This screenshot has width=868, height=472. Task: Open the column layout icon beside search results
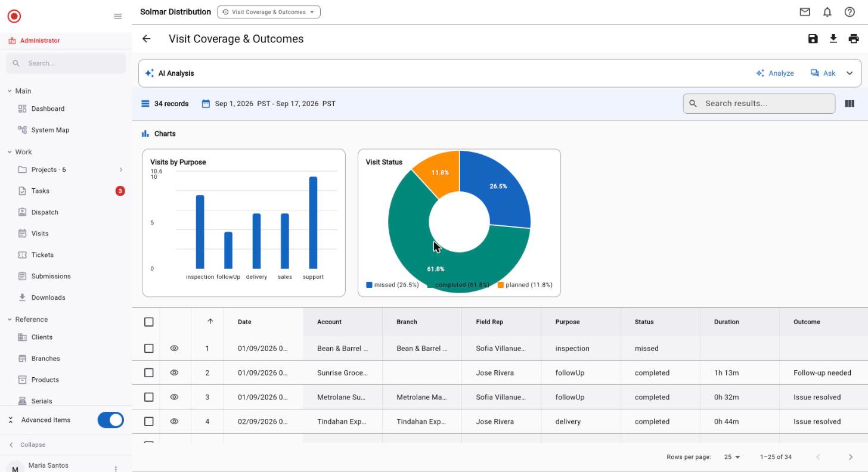point(850,104)
